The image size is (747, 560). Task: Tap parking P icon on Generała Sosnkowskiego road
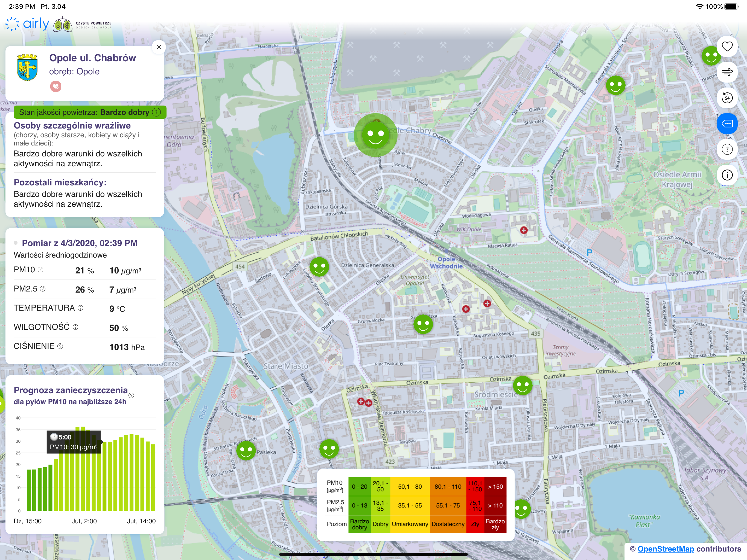[x=590, y=252]
